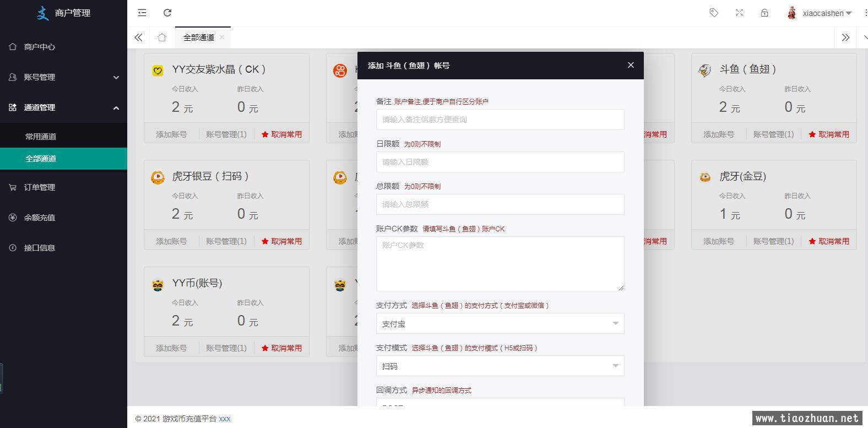Screen dimensions: 868x428
Task: Select 常用通道 in the sidebar
Action: [x=41, y=137]
